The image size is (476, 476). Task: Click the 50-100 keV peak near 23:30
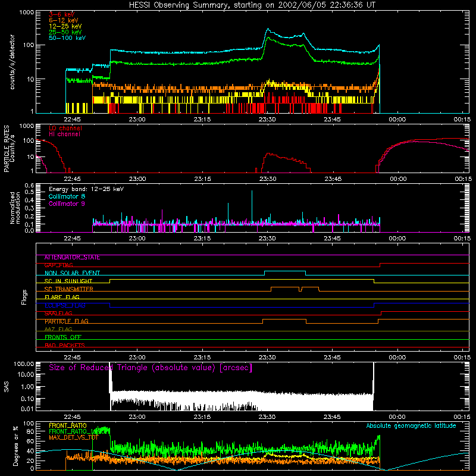(x=268, y=29)
